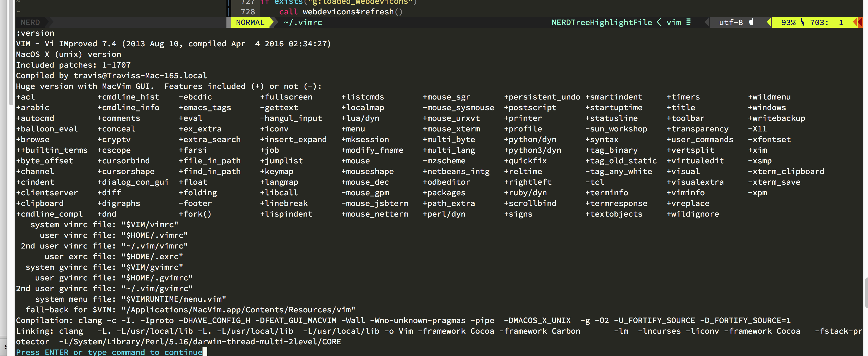Click the 'Compilation: clang -c' line
This screenshot has width=868, height=356.
[403, 321]
